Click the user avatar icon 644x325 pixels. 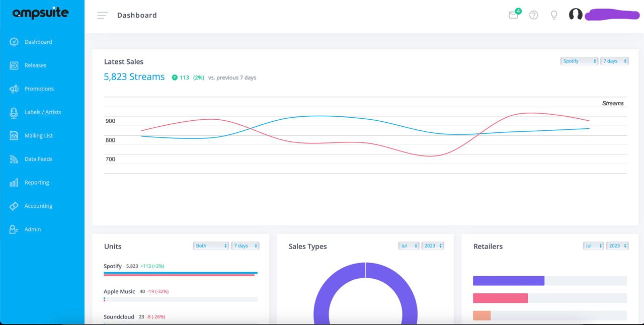pyautogui.click(x=576, y=15)
